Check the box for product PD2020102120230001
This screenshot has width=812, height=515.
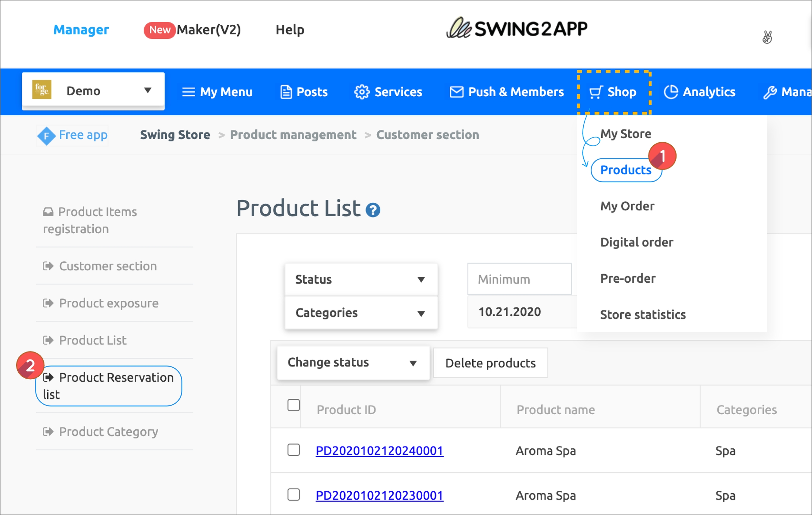click(293, 495)
